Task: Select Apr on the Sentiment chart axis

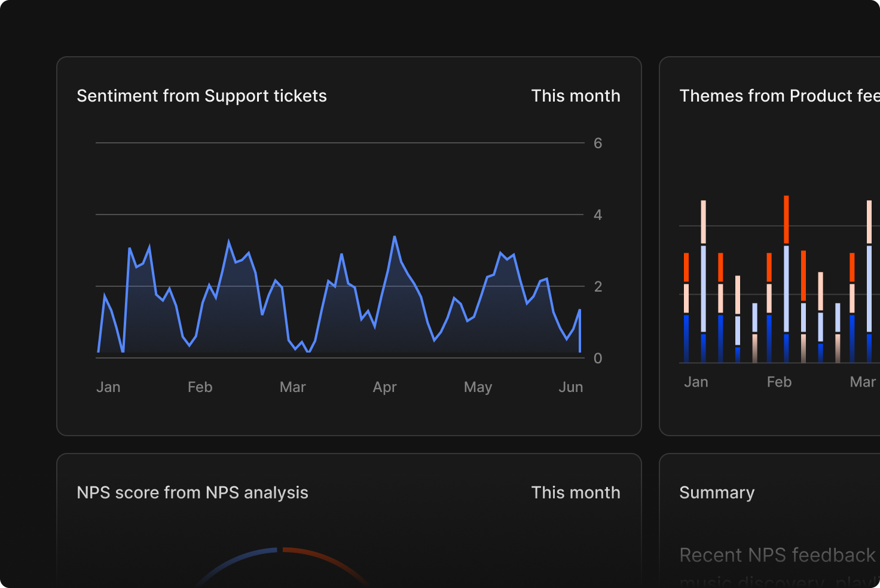Action: (x=384, y=387)
